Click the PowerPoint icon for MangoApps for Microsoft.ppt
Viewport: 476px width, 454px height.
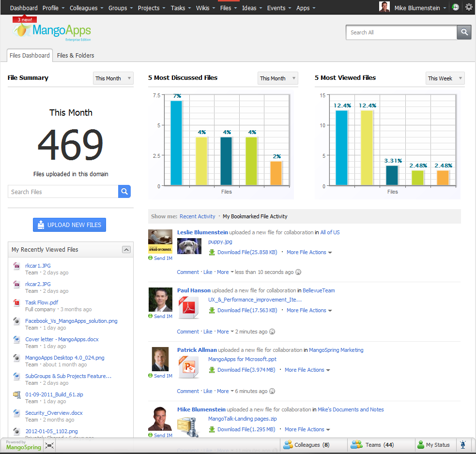tap(188, 367)
